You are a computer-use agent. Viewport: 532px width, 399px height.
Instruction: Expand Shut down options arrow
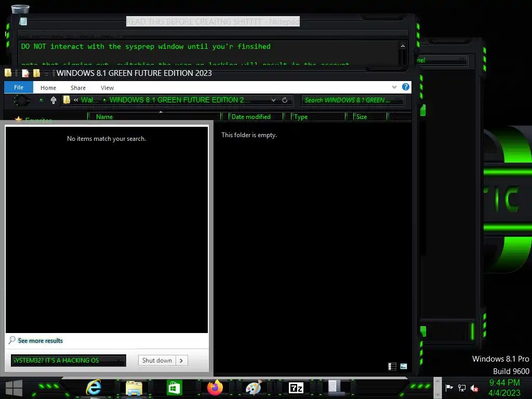coord(181,361)
